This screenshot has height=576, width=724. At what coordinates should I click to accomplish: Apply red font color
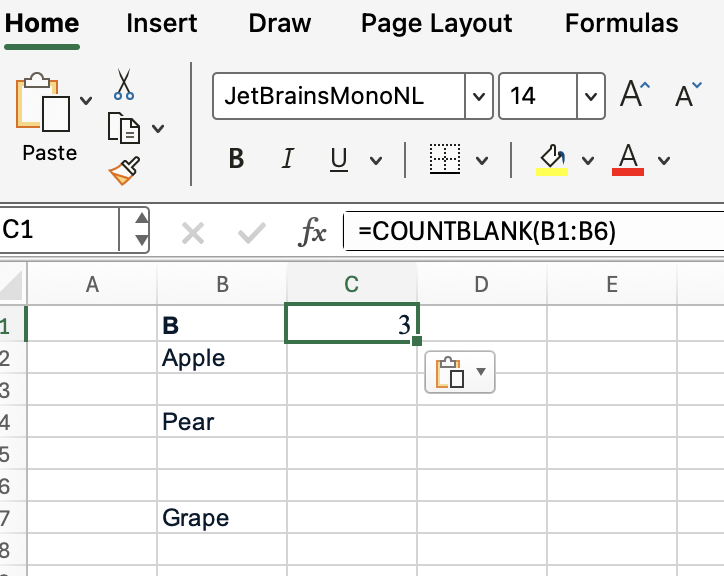click(x=628, y=160)
